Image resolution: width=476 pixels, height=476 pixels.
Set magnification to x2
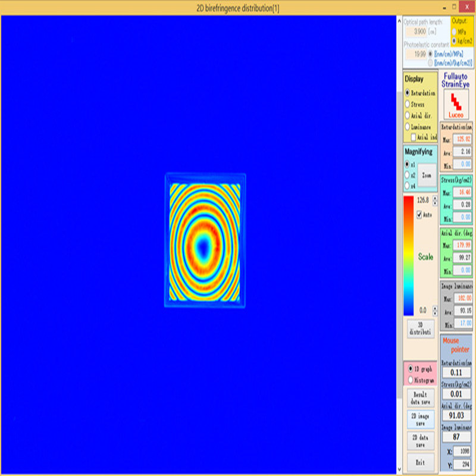click(408, 175)
